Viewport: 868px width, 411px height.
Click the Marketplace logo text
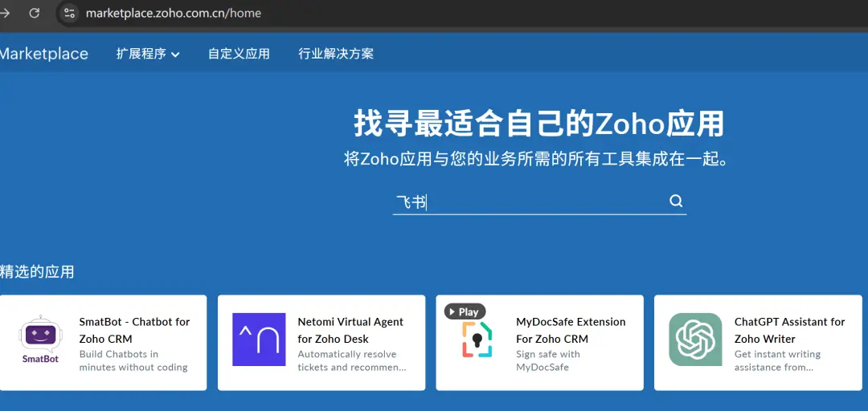click(43, 54)
